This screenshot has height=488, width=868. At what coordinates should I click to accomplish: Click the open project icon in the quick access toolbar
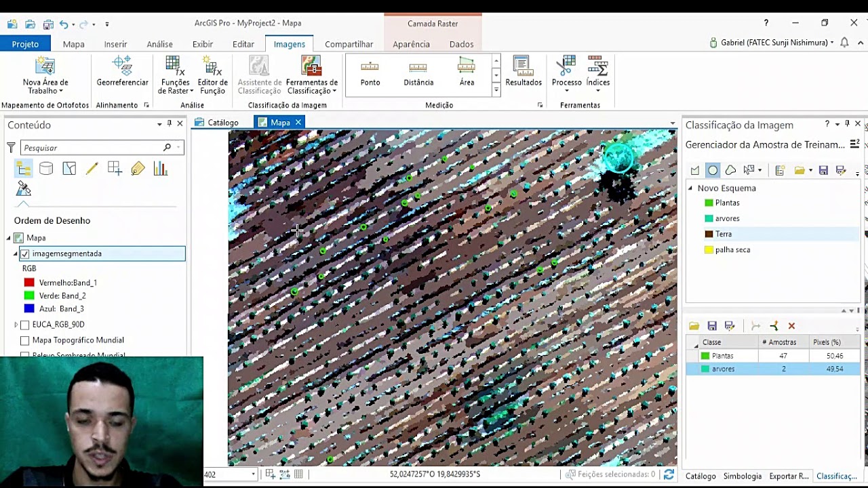point(30,24)
